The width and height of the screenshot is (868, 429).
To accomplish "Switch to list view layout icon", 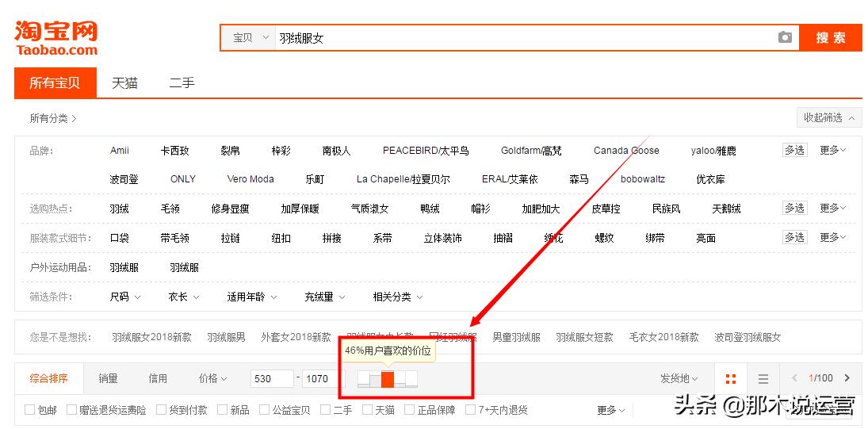I will [x=763, y=378].
